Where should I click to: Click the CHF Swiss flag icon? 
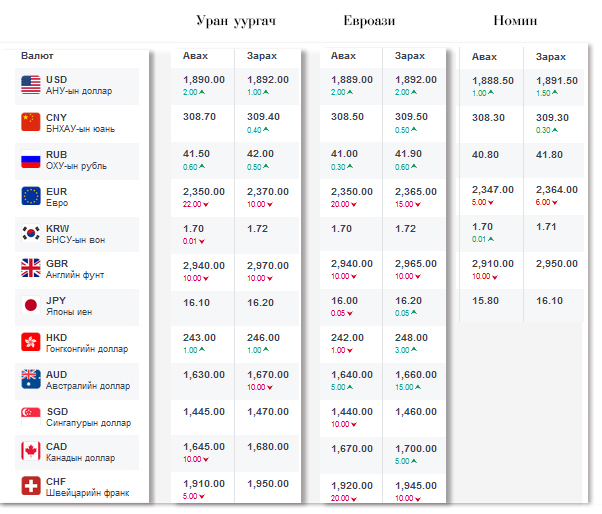30,487
